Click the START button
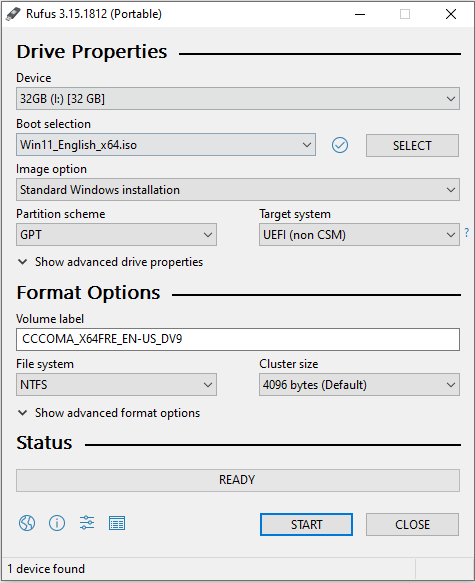This screenshot has width=475, height=583. click(x=306, y=525)
